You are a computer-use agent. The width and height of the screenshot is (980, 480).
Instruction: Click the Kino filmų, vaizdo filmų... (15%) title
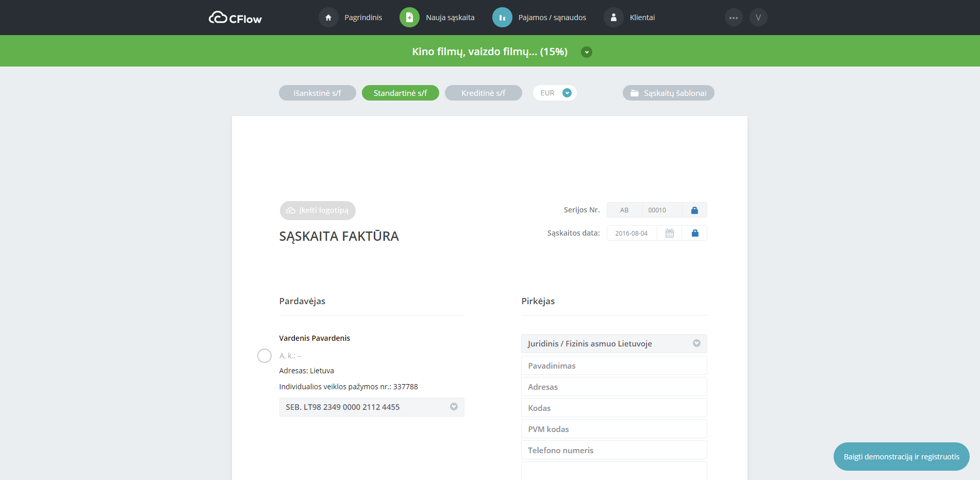pyautogui.click(x=490, y=52)
